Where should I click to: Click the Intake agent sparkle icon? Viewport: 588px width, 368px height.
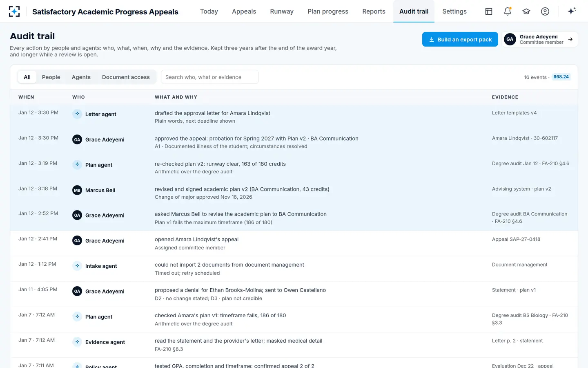(77, 266)
